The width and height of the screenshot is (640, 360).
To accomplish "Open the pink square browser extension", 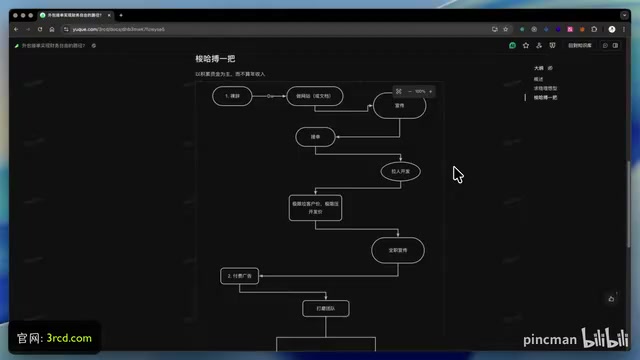I will pos(570,29).
